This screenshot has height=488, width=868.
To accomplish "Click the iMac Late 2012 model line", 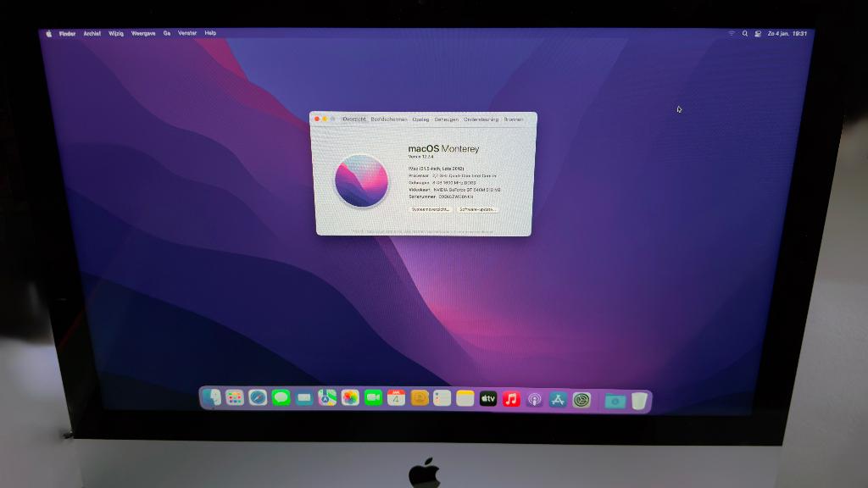I will click(x=437, y=169).
